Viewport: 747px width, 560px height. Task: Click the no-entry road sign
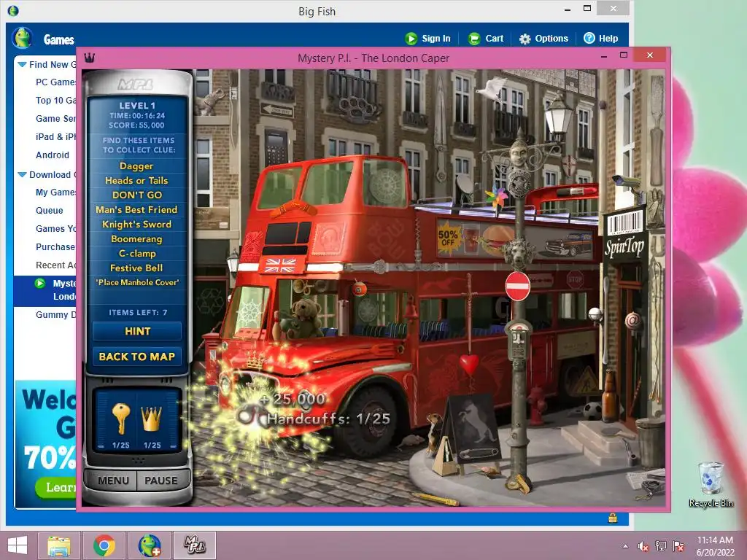[x=517, y=286]
